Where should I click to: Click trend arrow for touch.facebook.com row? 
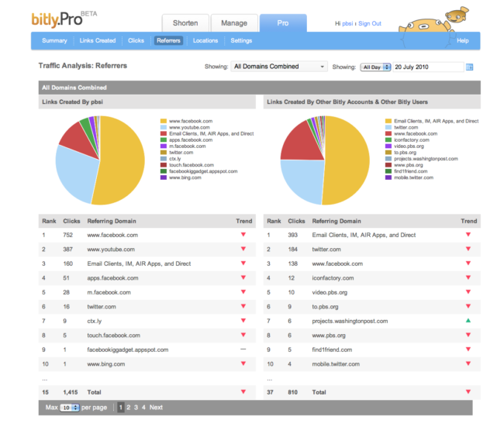tap(243, 335)
